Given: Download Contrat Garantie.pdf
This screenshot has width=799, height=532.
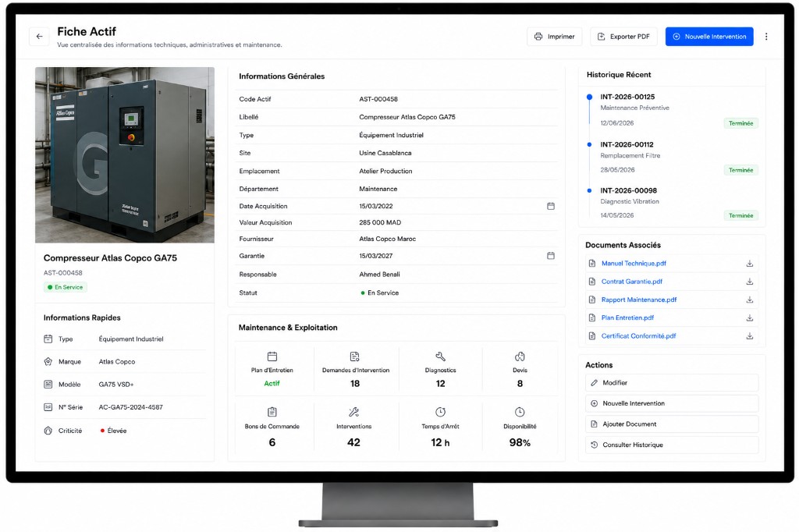Looking at the screenshot, I should tap(750, 282).
